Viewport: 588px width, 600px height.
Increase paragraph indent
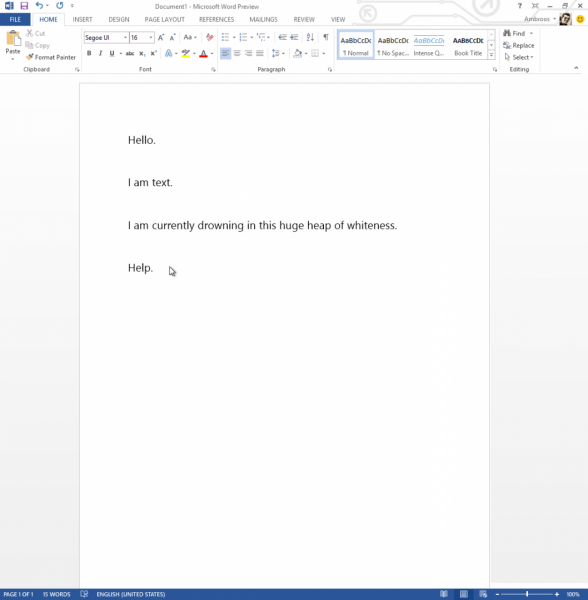click(294, 38)
